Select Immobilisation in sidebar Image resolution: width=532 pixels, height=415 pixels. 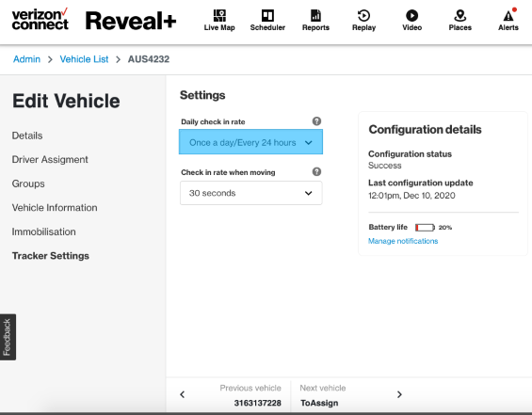point(43,231)
